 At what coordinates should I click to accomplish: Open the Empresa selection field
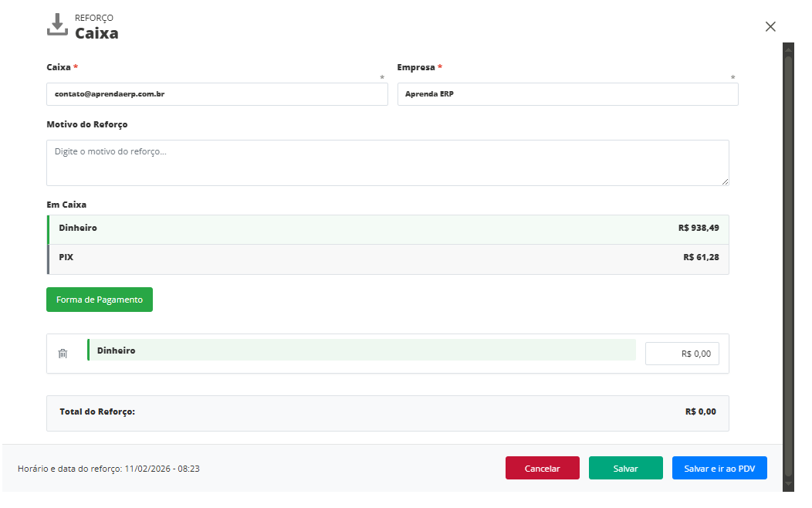tap(567, 94)
